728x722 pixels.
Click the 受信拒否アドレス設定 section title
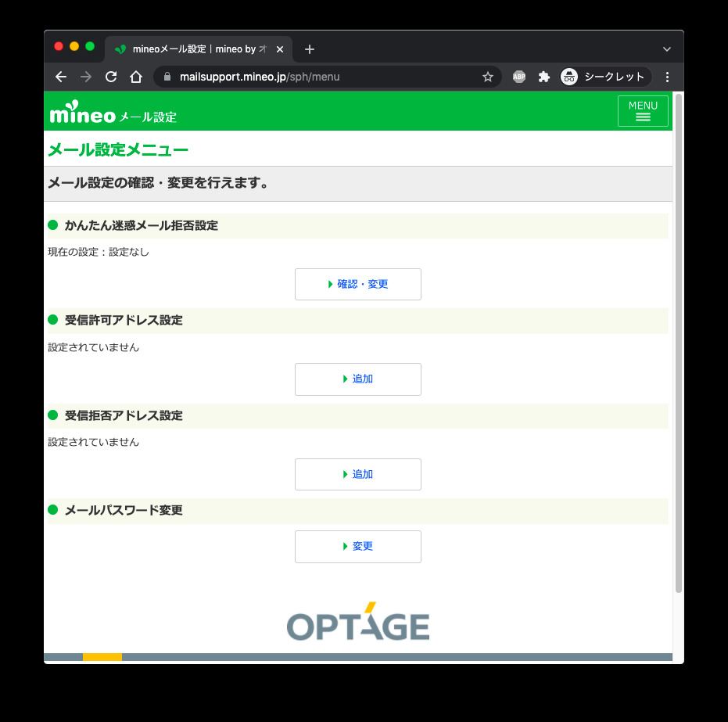pos(124,415)
